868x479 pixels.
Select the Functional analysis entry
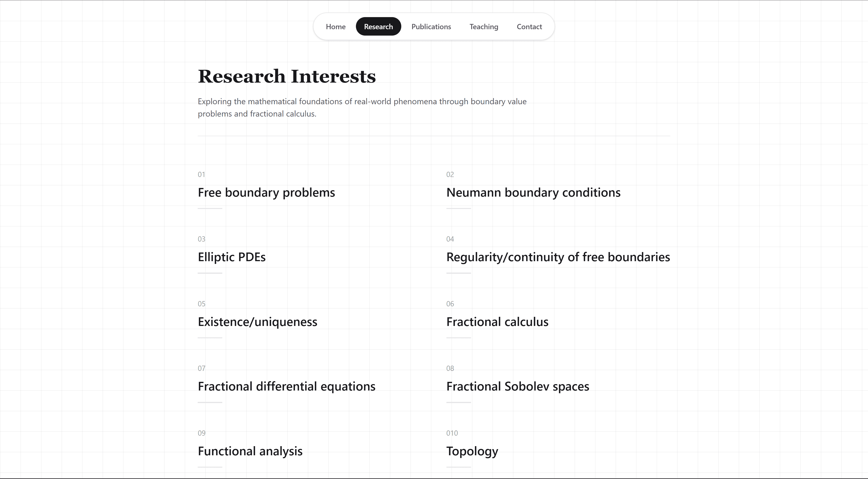[x=250, y=451]
